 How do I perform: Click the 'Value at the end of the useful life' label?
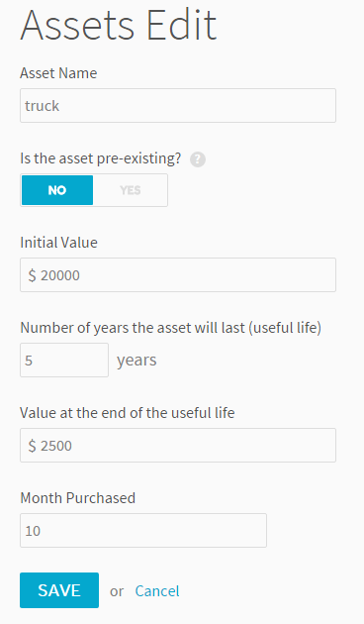coord(128,413)
